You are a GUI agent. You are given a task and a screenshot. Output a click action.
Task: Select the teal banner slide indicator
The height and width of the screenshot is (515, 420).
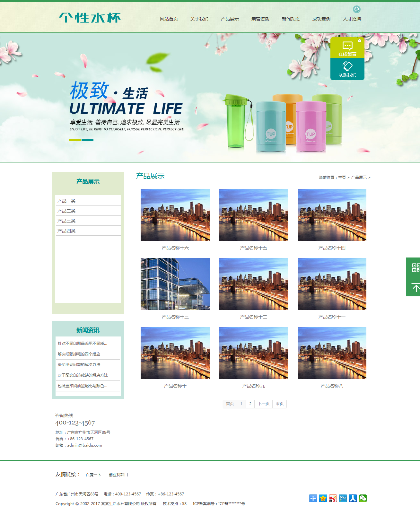87,140
